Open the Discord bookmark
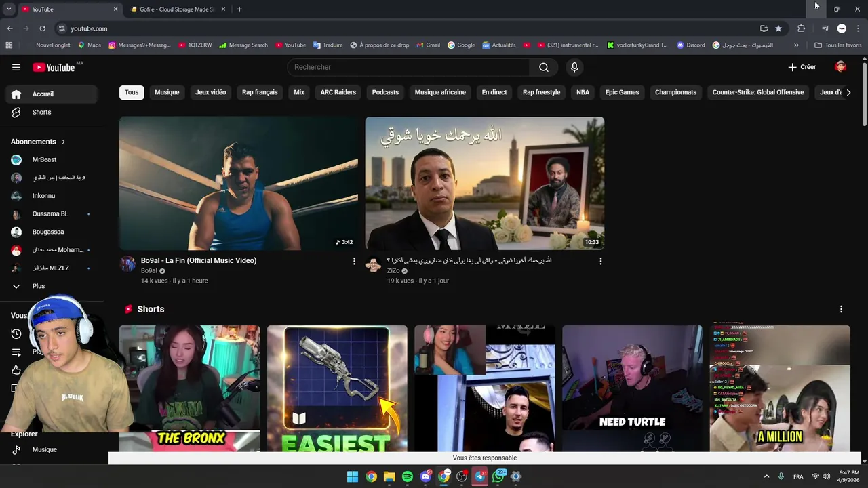868x488 pixels. (690, 45)
